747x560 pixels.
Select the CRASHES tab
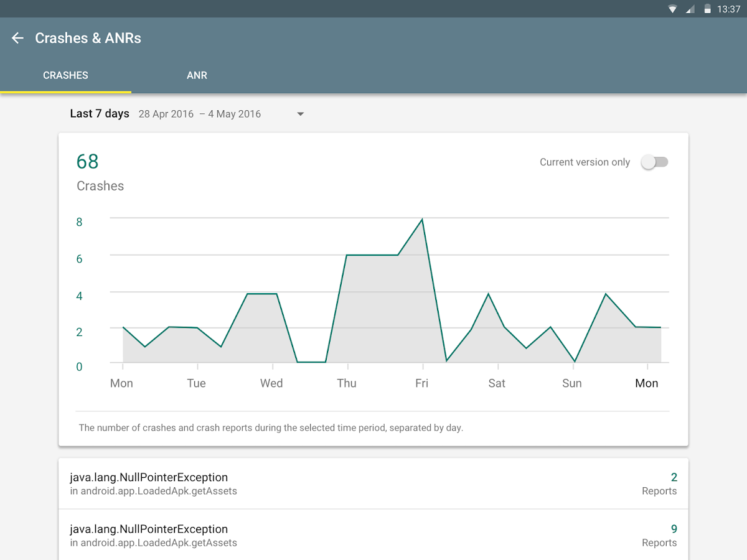tap(65, 75)
